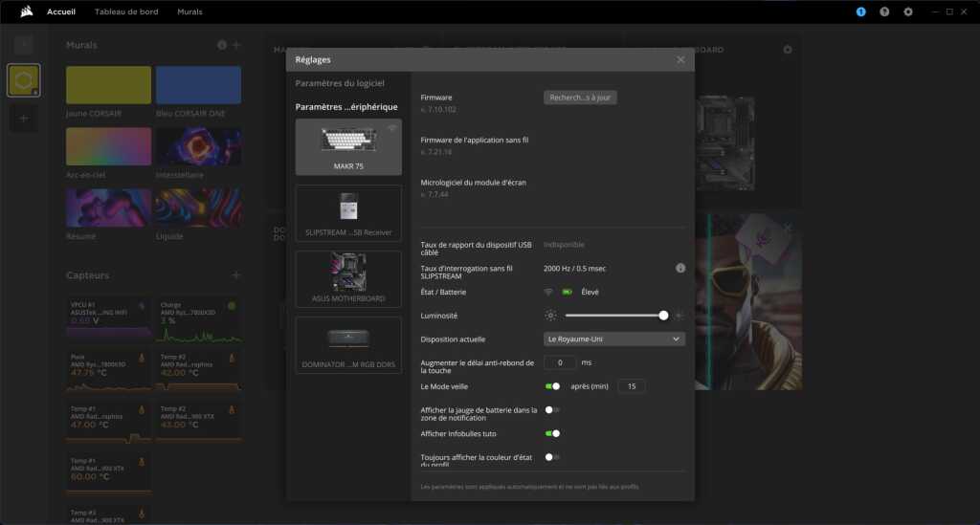Click the green battery icon in État / Batterie
Screen dimensions: 980x525
tap(567, 292)
